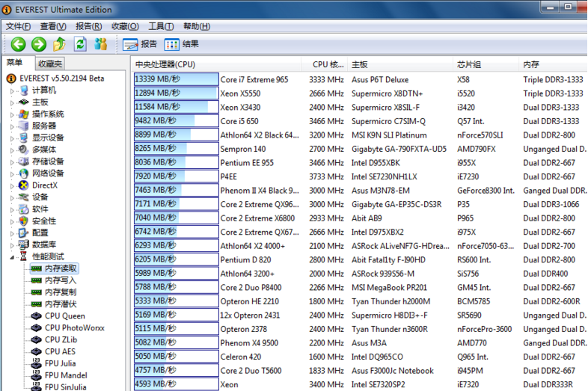Click the 结果 results toolbar button
This screenshot has width=588, height=391.
[x=182, y=44]
